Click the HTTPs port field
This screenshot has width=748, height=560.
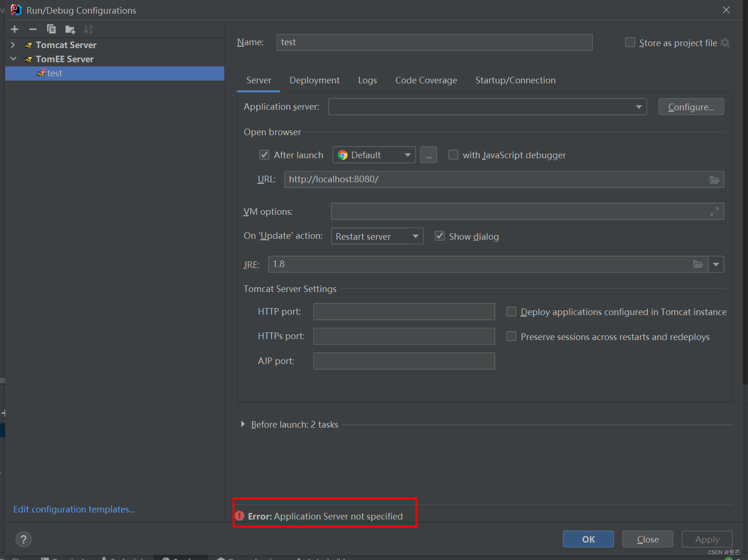[x=404, y=336]
